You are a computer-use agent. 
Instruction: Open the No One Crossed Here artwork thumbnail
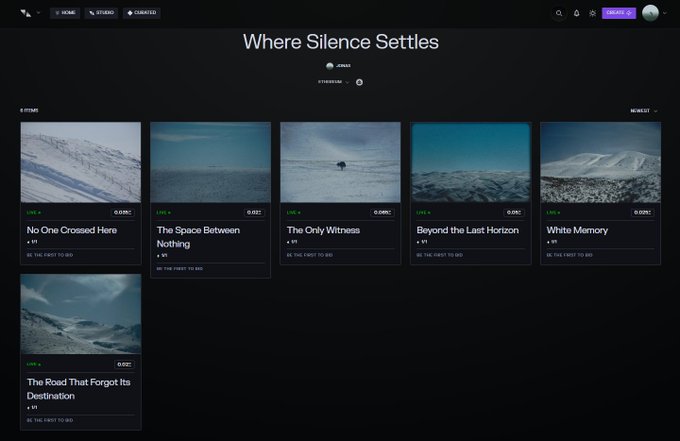[x=81, y=162]
